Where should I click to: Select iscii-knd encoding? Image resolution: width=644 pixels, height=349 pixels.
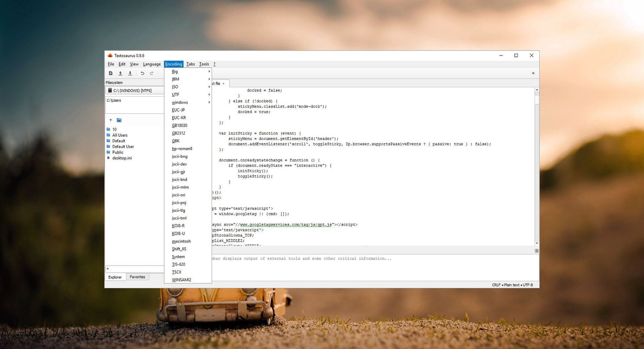[188, 179]
